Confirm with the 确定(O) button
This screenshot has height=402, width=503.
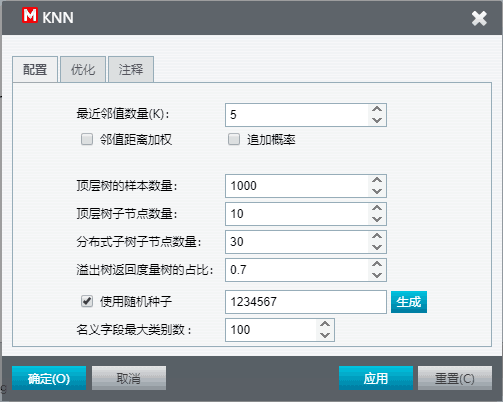point(49,378)
